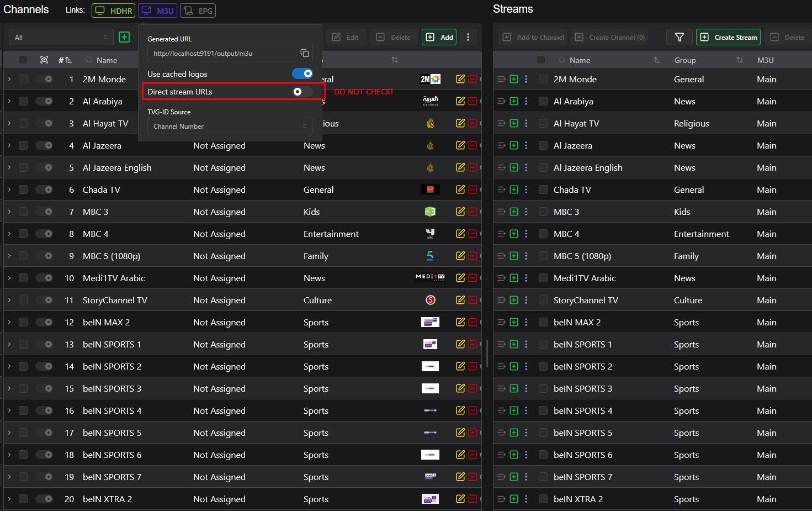Expand the beIN SPORTS 6 channel row
Screen dimensions: 812x511
(9, 455)
